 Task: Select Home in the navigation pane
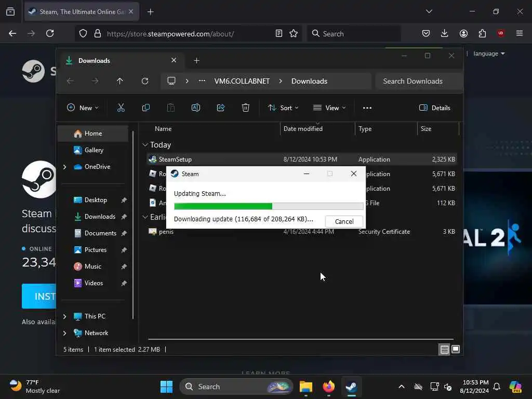[93, 134]
